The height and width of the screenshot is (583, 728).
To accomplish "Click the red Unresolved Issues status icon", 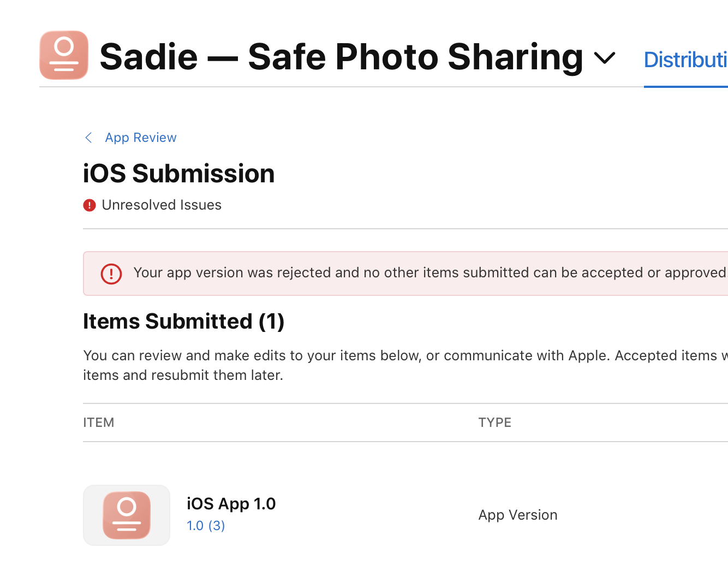I will coord(89,205).
